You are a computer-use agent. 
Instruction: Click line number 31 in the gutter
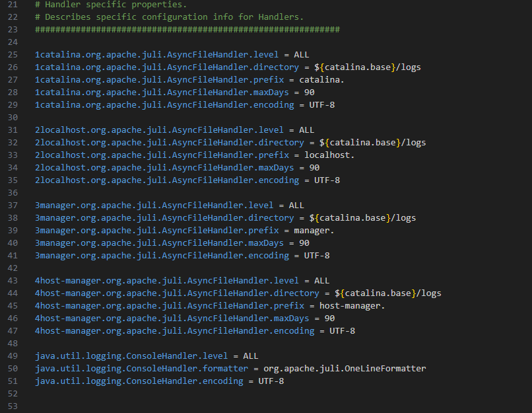click(13, 130)
